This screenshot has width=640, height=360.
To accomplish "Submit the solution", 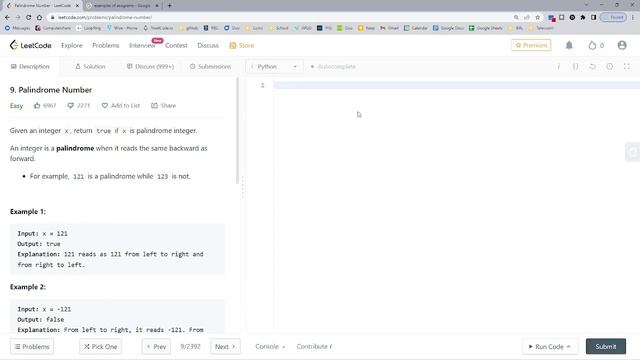I will pos(606,347).
